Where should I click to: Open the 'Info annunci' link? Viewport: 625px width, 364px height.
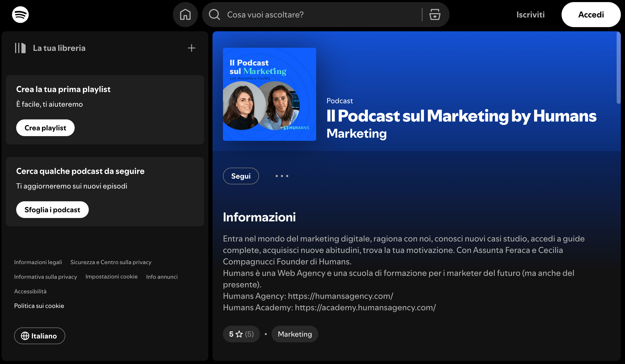point(162,277)
